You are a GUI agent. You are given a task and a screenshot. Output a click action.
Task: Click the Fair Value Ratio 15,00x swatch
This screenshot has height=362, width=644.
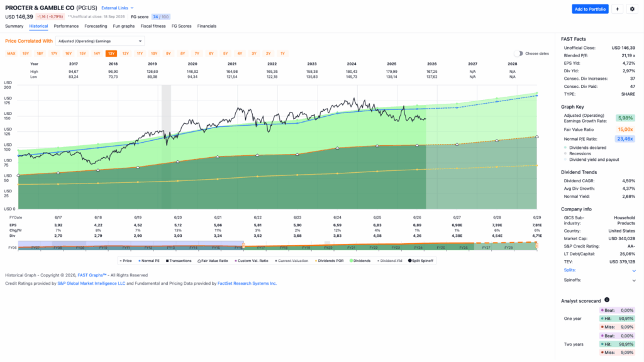click(x=625, y=129)
